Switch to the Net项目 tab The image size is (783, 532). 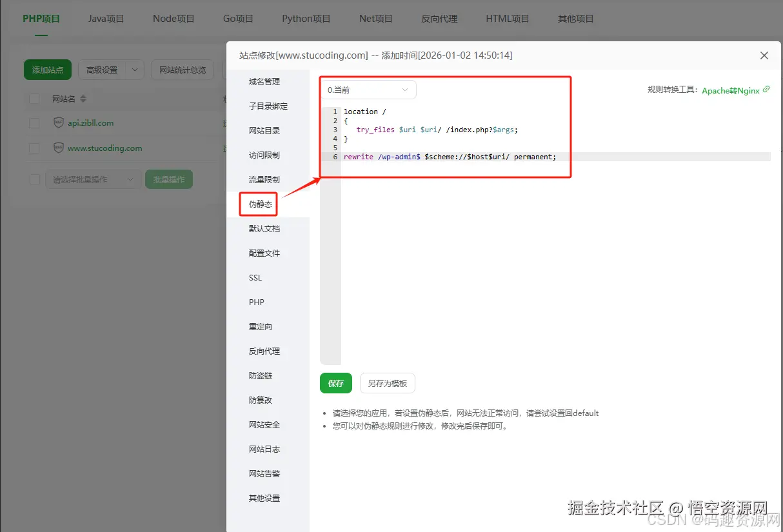[x=376, y=19]
